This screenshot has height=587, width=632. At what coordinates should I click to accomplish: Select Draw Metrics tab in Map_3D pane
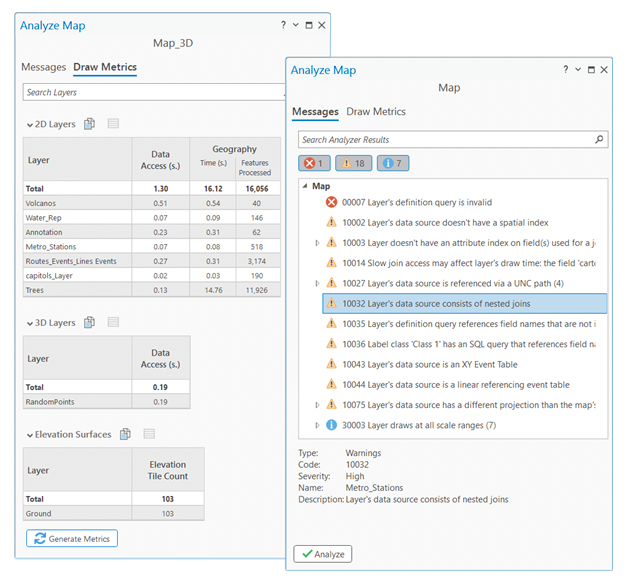[105, 67]
